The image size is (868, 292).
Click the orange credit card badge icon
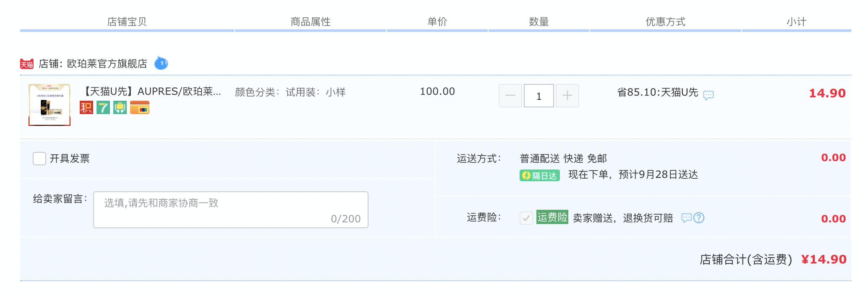point(140,107)
